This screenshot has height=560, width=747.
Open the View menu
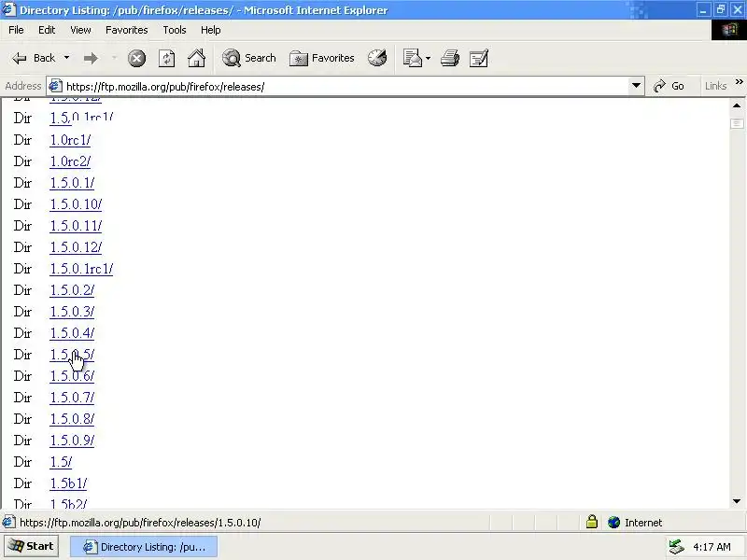(x=80, y=30)
